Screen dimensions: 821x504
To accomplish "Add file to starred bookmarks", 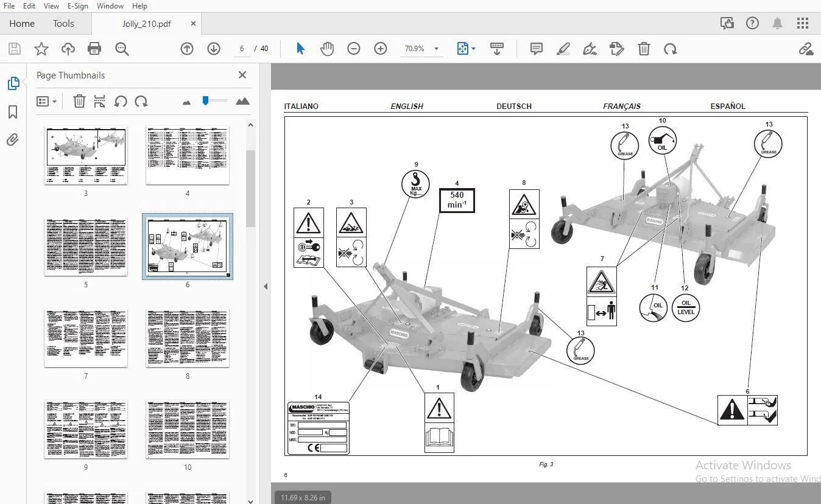I will pos(41,49).
